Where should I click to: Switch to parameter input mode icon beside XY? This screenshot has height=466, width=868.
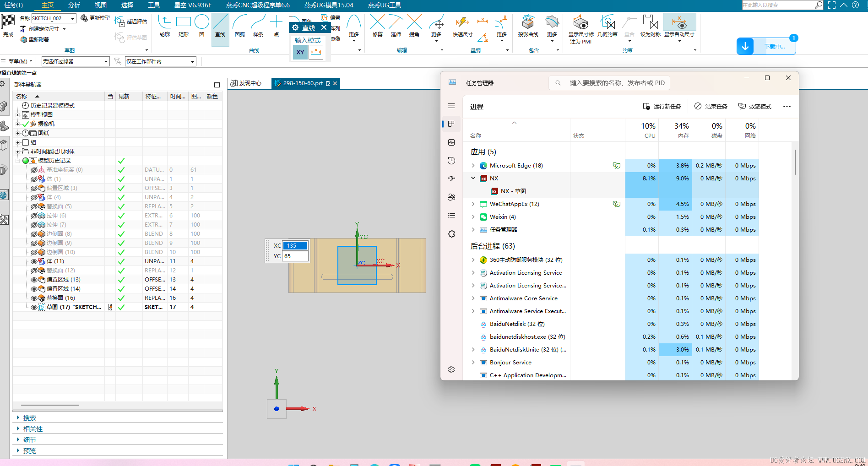(316, 52)
